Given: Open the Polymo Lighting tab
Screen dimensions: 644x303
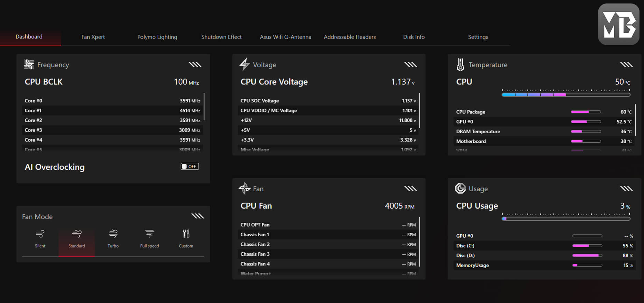Looking at the screenshot, I should coord(157,37).
